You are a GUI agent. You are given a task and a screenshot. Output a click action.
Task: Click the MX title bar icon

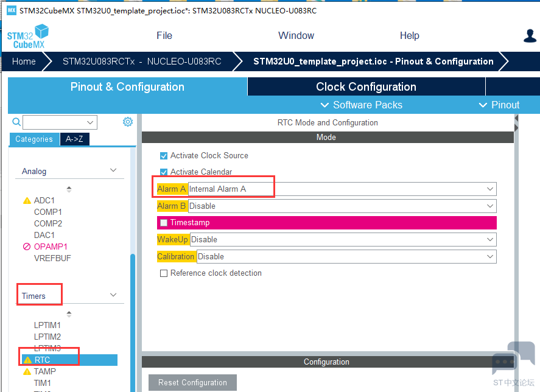click(x=12, y=10)
